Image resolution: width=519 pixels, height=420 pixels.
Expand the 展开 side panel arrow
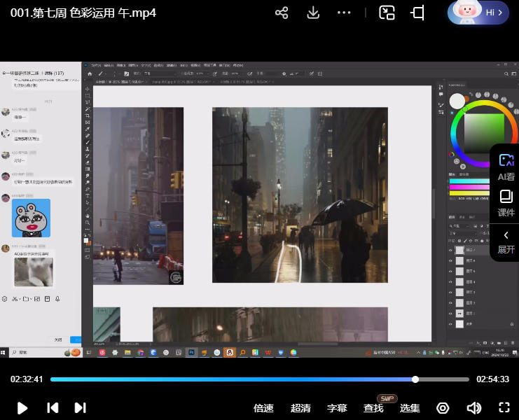(x=506, y=241)
